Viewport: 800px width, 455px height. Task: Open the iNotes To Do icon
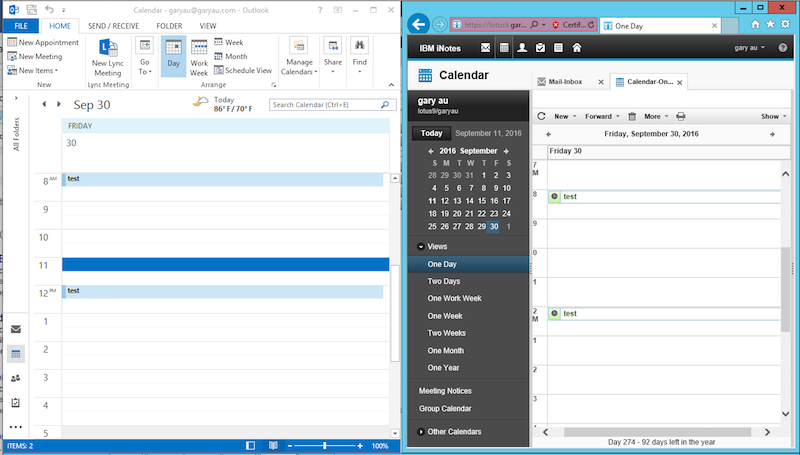coord(540,47)
